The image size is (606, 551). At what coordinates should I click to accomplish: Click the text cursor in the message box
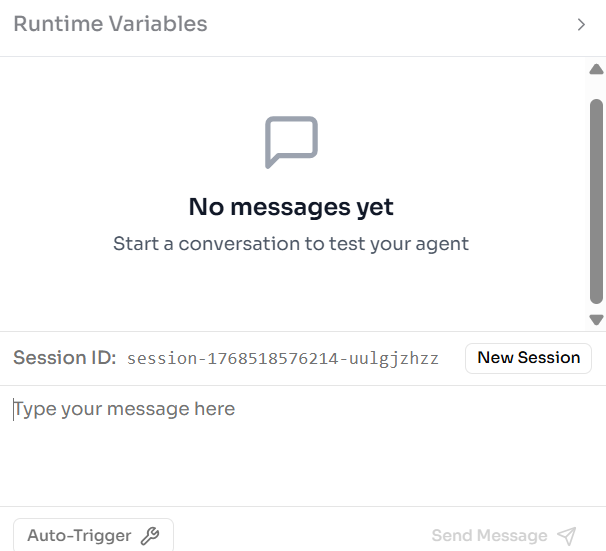(14, 409)
